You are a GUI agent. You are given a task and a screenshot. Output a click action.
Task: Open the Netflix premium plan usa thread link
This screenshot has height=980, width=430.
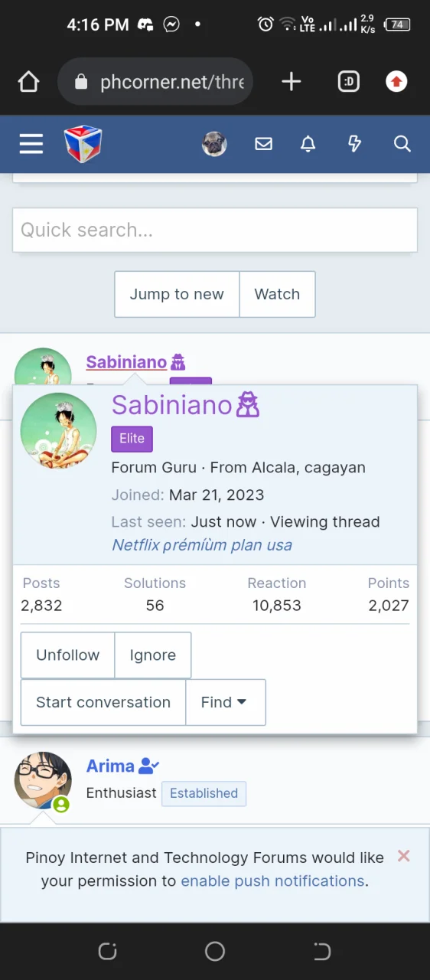pos(202,545)
